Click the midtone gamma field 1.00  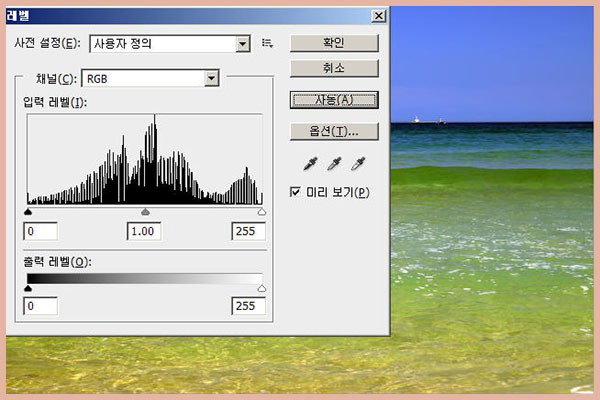(144, 231)
